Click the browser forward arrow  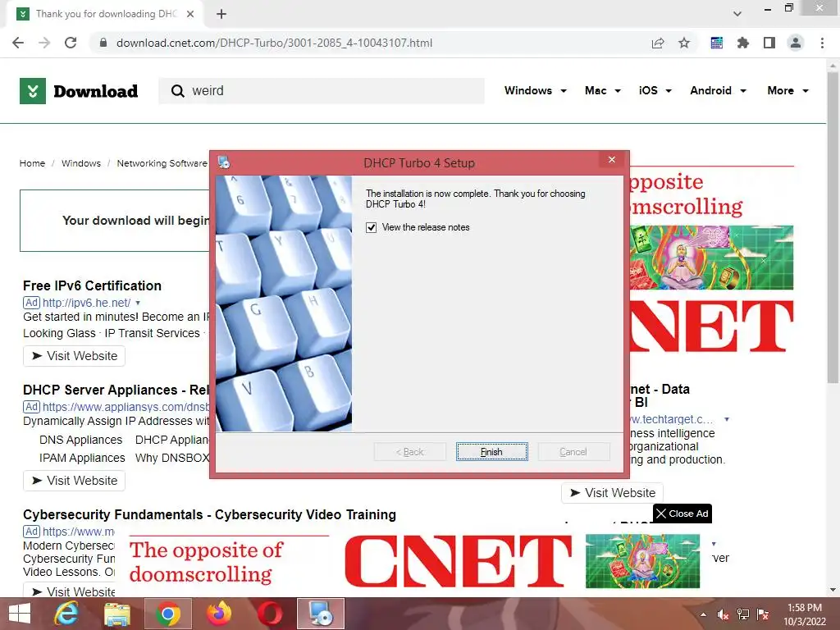pyautogui.click(x=44, y=43)
